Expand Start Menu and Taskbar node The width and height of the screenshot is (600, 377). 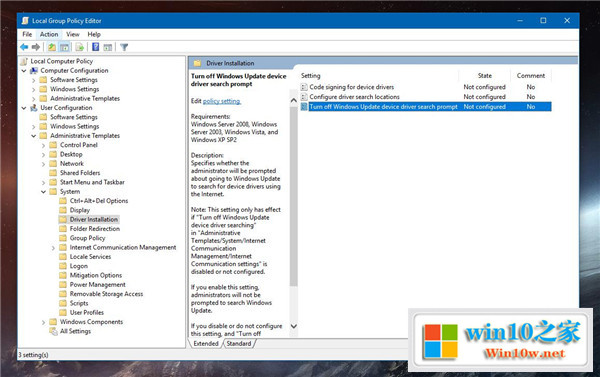(43, 183)
